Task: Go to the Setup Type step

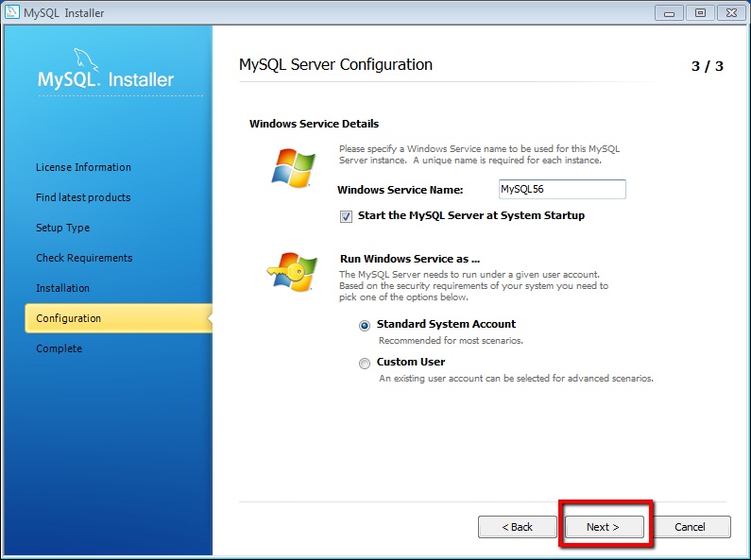Action: click(x=62, y=228)
